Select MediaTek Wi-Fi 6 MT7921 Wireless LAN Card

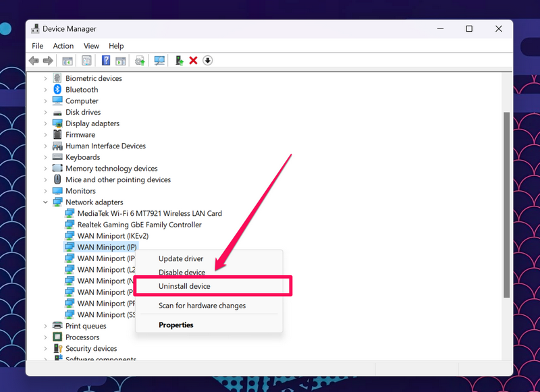click(149, 214)
